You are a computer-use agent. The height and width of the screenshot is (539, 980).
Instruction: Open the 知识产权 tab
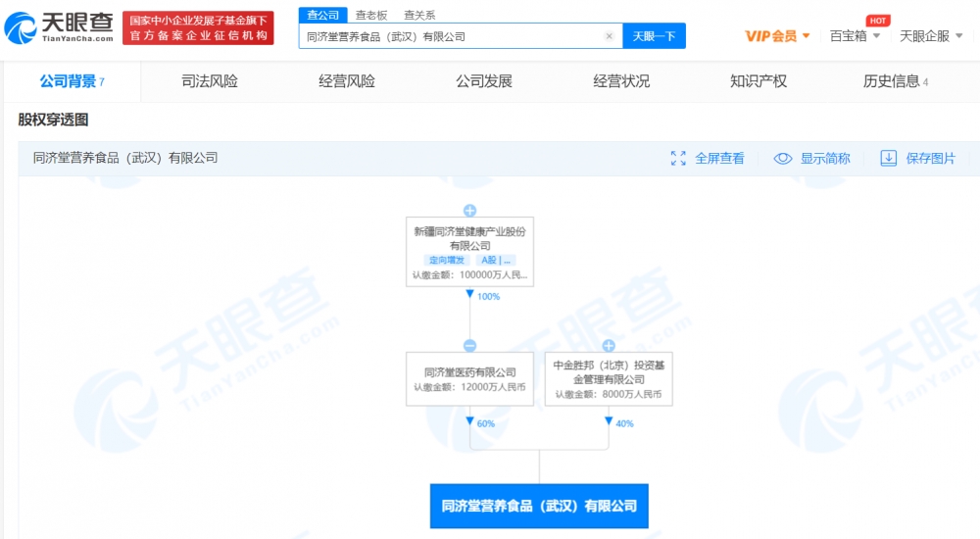coord(759,81)
